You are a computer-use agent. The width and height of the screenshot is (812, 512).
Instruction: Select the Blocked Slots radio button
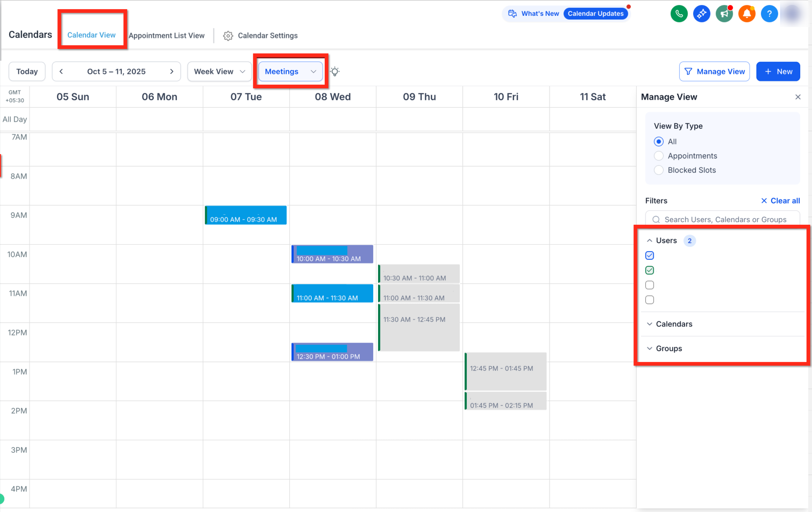pyautogui.click(x=659, y=170)
